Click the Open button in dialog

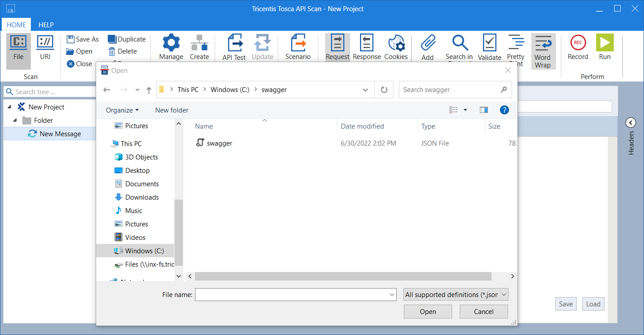428,312
